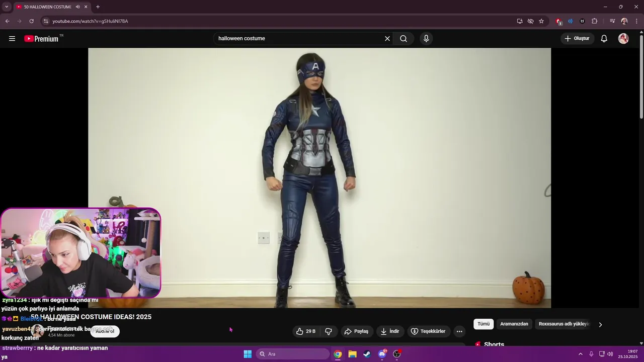Open media controls icon in toolbar
Screen dimensions: 644x362
click(x=612, y=21)
